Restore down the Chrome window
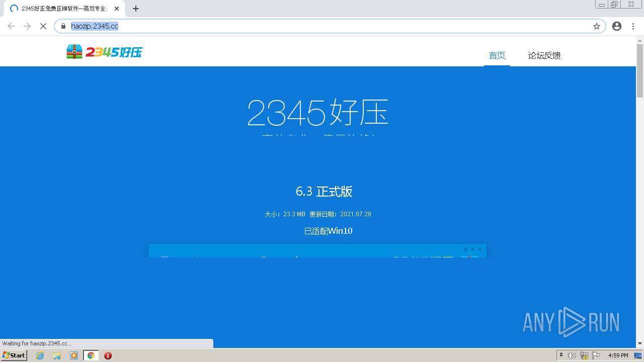Viewport: 644px width, 362px height. [614, 4]
